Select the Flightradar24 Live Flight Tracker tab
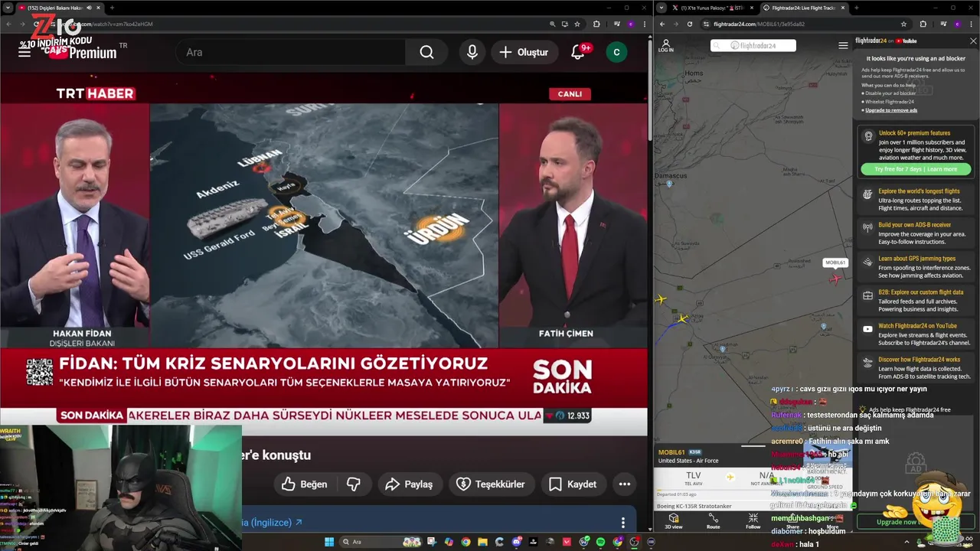Image resolution: width=980 pixels, height=551 pixels. coord(804,8)
